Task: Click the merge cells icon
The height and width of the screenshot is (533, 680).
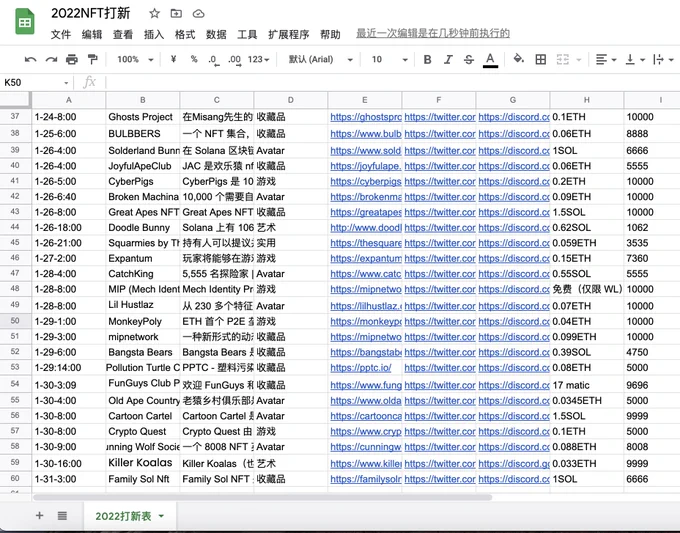Action: pos(562,59)
